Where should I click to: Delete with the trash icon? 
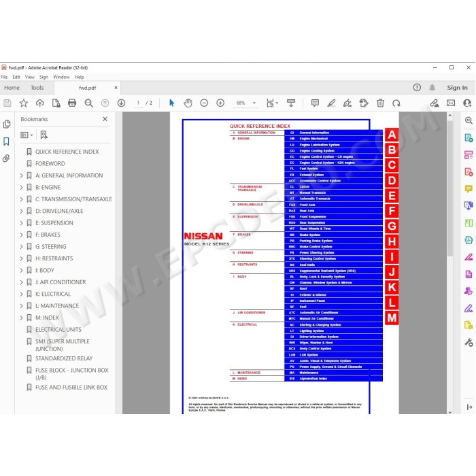pyautogui.click(x=380, y=103)
